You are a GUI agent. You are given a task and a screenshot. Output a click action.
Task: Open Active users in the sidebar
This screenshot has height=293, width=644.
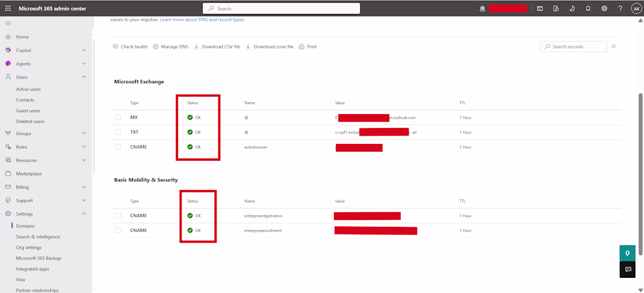tap(28, 89)
